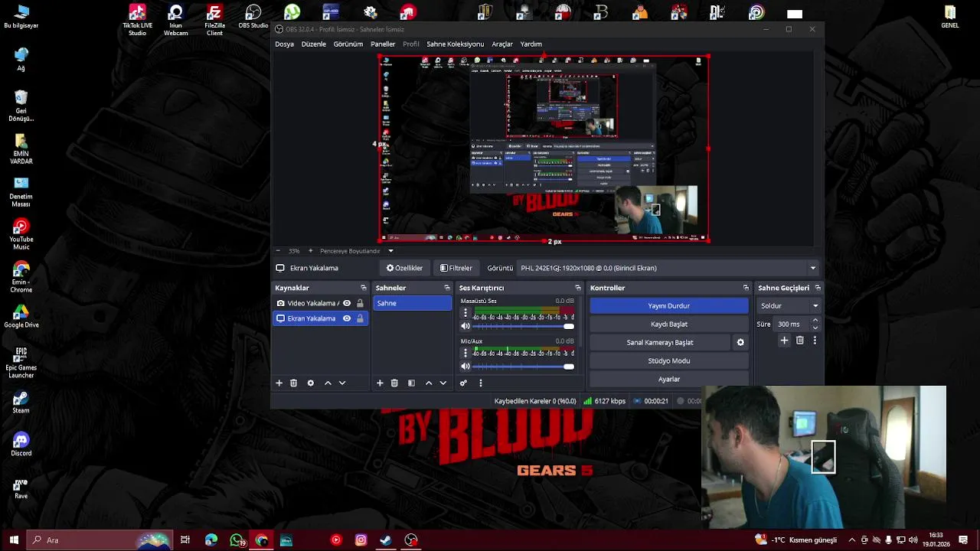
Task: Add a new source in Kaynaklar panel
Action: pyautogui.click(x=279, y=383)
